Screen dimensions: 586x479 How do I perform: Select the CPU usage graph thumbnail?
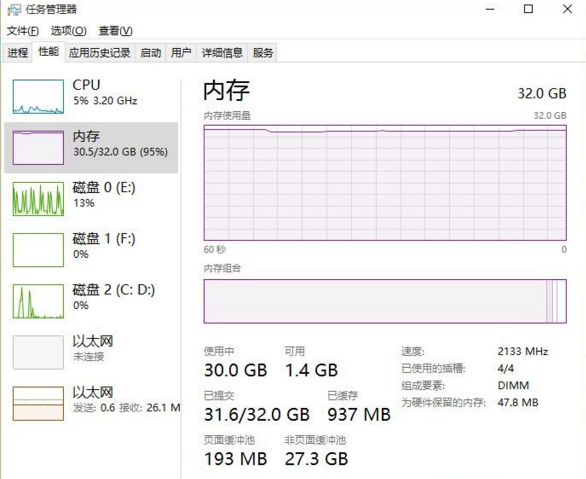tap(38, 96)
